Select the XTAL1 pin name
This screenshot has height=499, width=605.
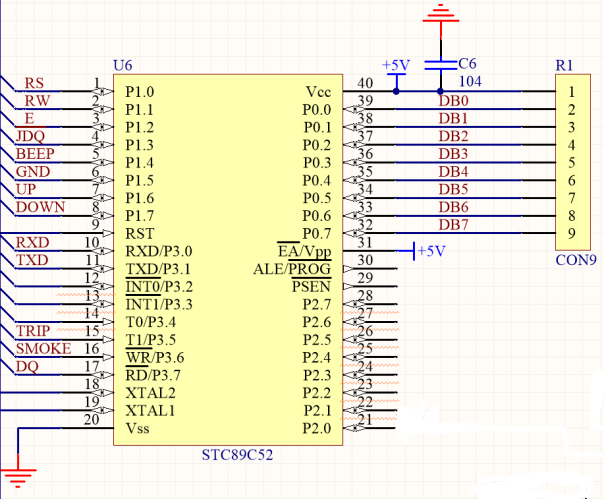[x=150, y=411]
